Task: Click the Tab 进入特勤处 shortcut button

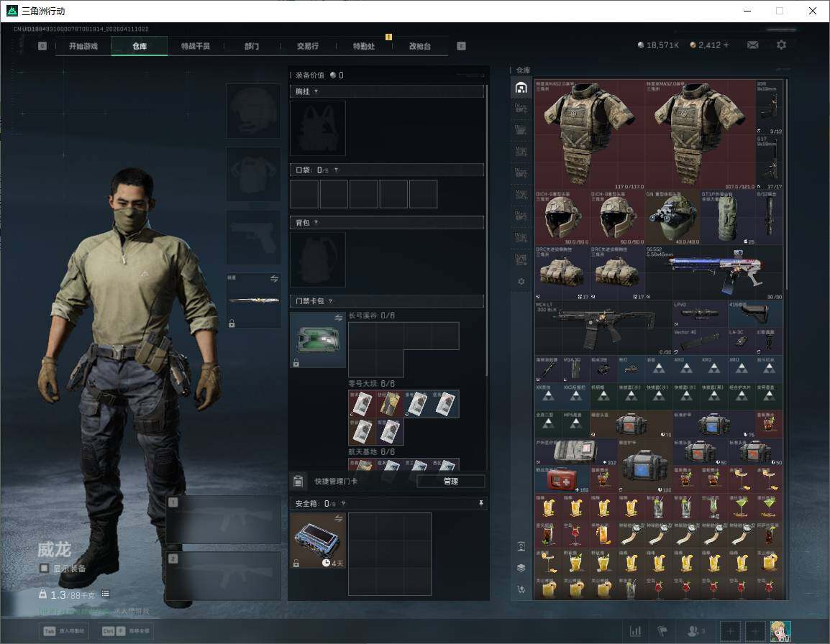Action: (x=64, y=631)
